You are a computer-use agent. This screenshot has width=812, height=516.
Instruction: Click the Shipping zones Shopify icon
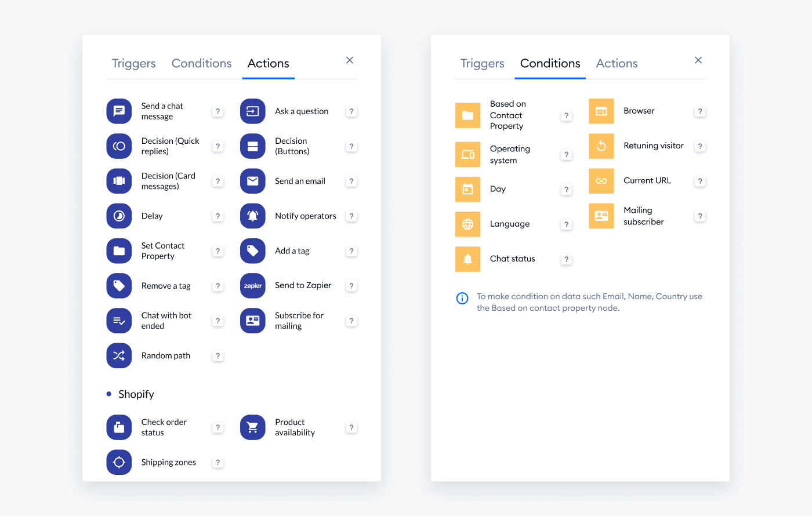119,462
